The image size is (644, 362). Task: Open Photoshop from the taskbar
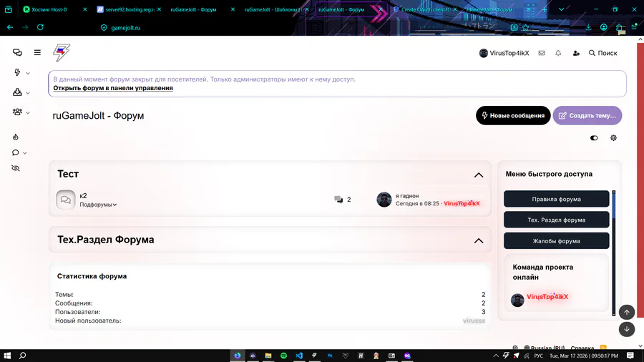(330, 356)
